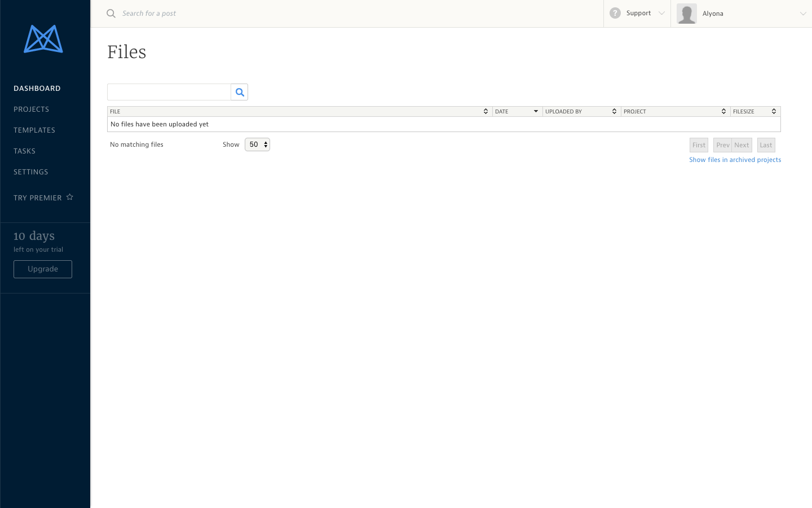Open Templates in the sidebar
The image size is (812, 508).
[x=34, y=130]
